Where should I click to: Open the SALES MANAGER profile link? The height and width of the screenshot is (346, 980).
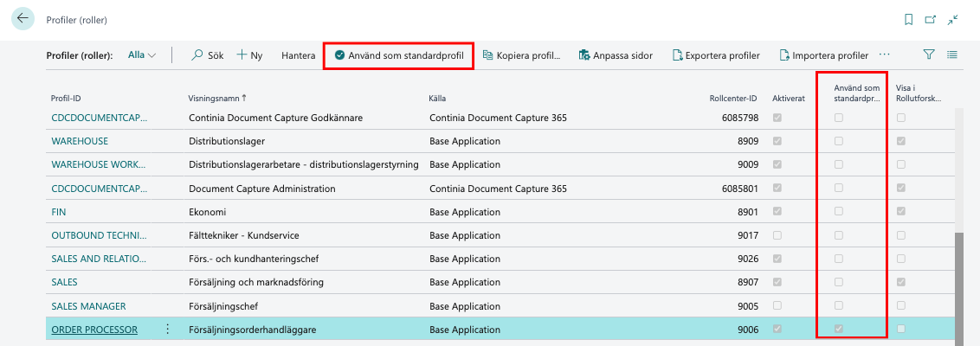click(x=88, y=305)
